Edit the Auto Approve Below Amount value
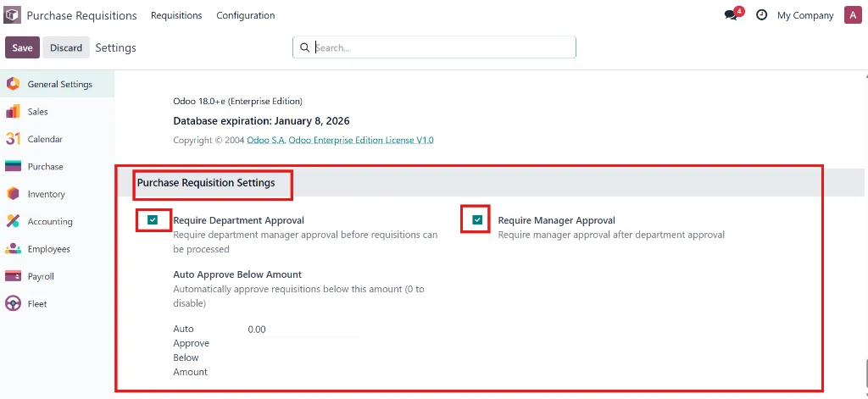The height and width of the screenshot is (399, 868). coord(303,330)
